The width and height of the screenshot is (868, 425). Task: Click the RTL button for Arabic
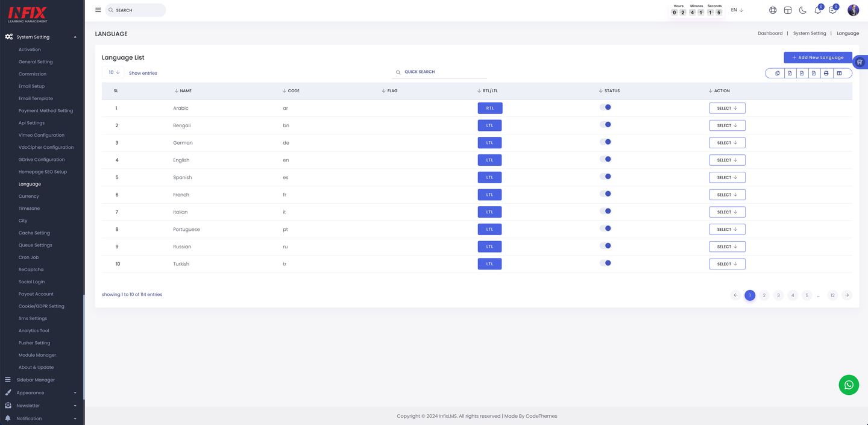pos(490,109)
